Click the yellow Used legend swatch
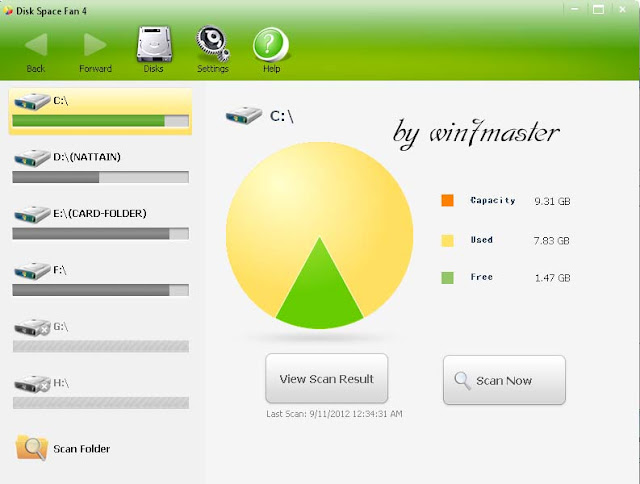The height and width of the screenshot is (484, 640). point(447,240)
